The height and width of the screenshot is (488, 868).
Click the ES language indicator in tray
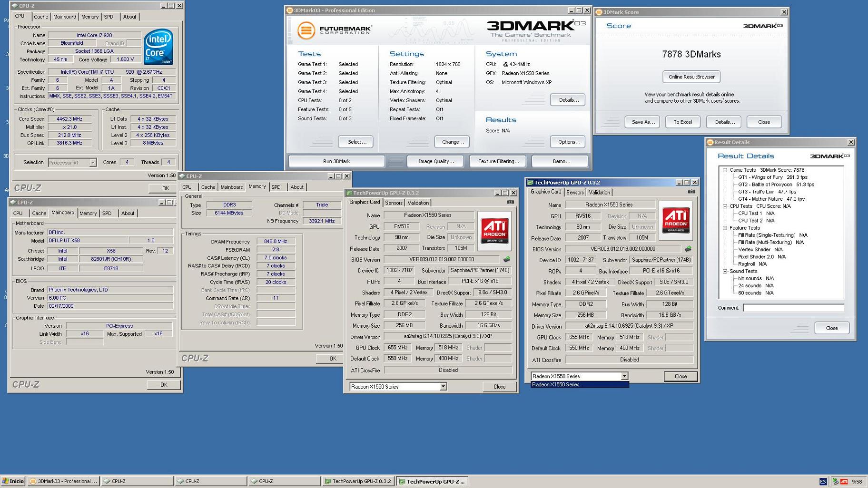[x=823, y=481]
